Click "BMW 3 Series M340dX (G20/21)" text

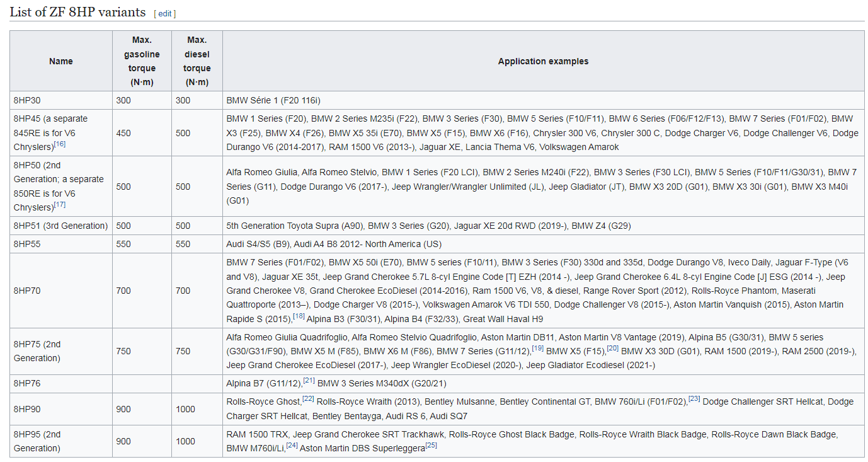[x=381, y=383]
